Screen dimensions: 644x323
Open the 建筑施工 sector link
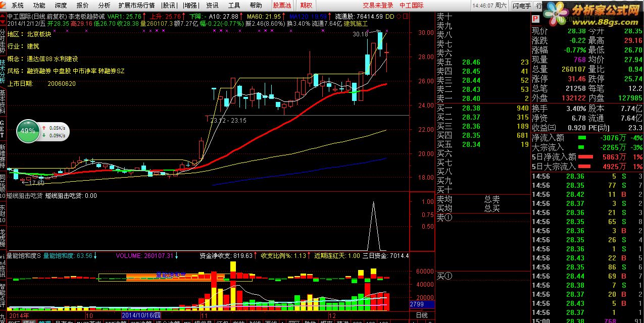(356, 23)
